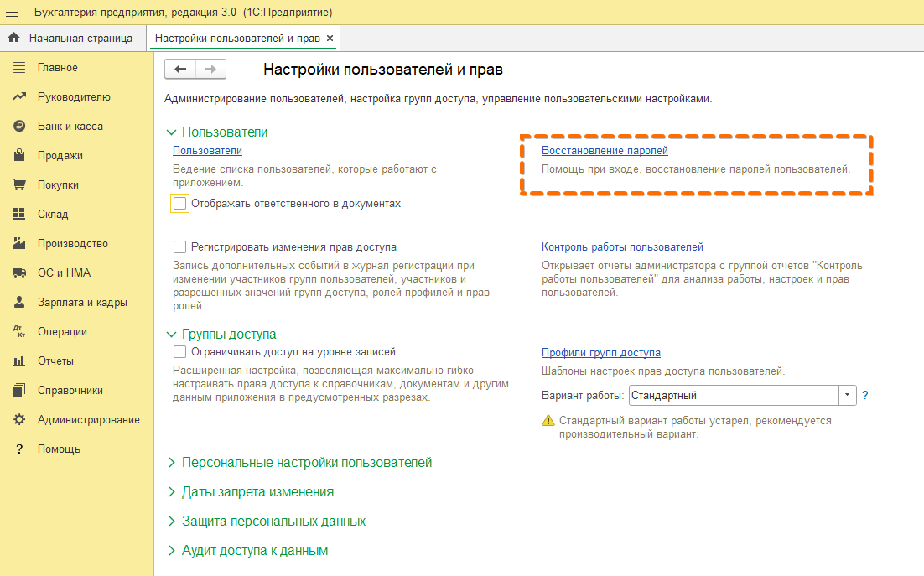
Task: Open the hamburger main menu
Action: pos(12,13)
